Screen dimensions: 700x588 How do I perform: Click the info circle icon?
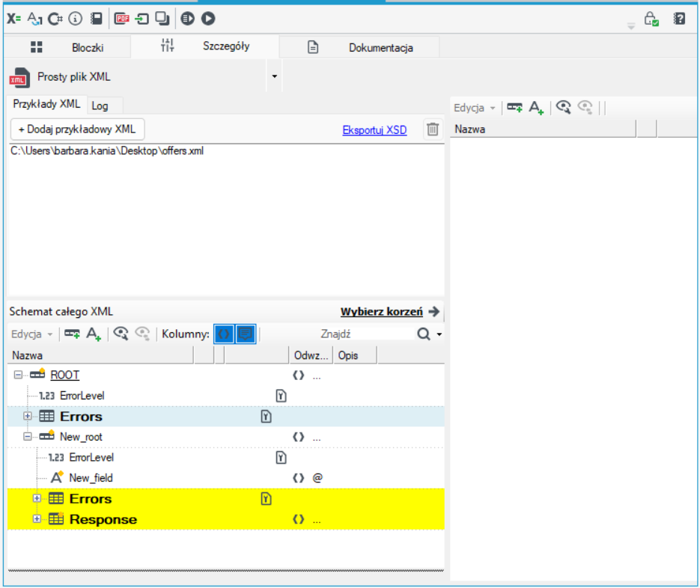[76, 19]
